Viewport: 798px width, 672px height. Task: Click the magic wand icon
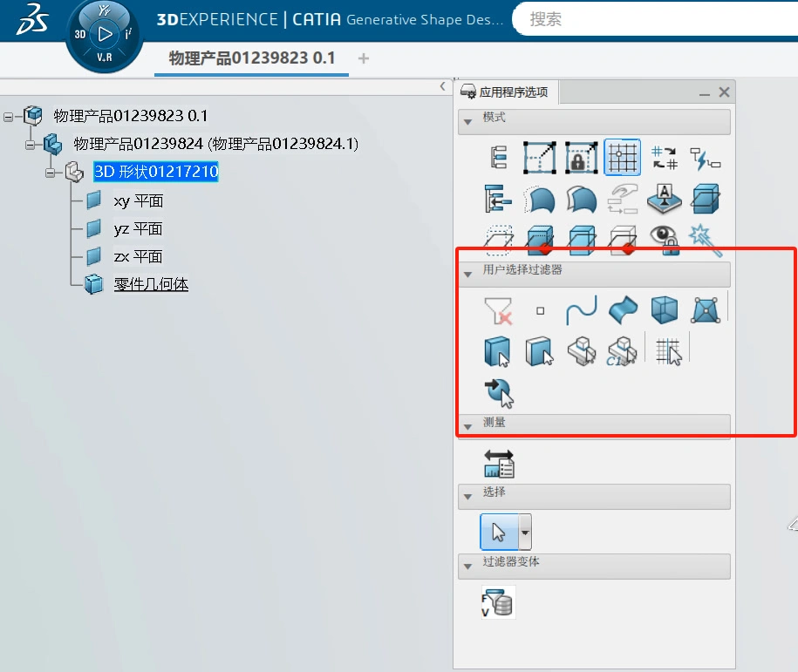pyautogui.click(x=706, y=240)
